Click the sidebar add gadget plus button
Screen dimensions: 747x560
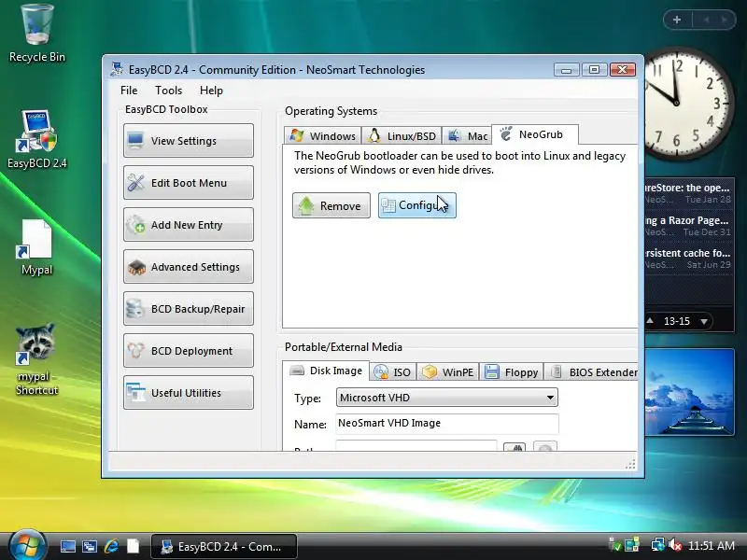(x=677, y=20)
